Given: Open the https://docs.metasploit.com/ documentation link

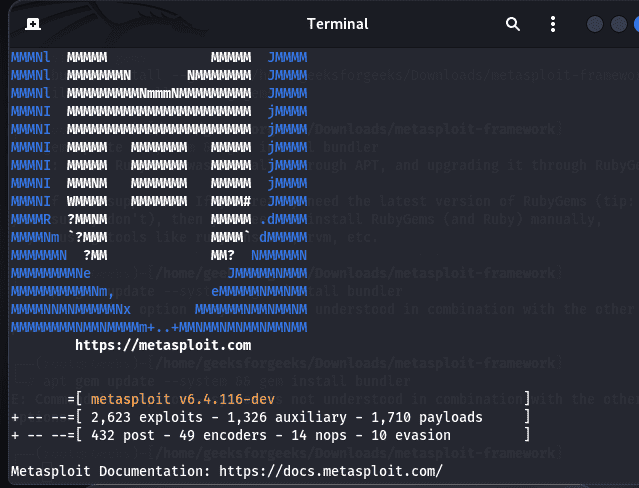Looking at the screenshot, I should click(x=331, y=471).
